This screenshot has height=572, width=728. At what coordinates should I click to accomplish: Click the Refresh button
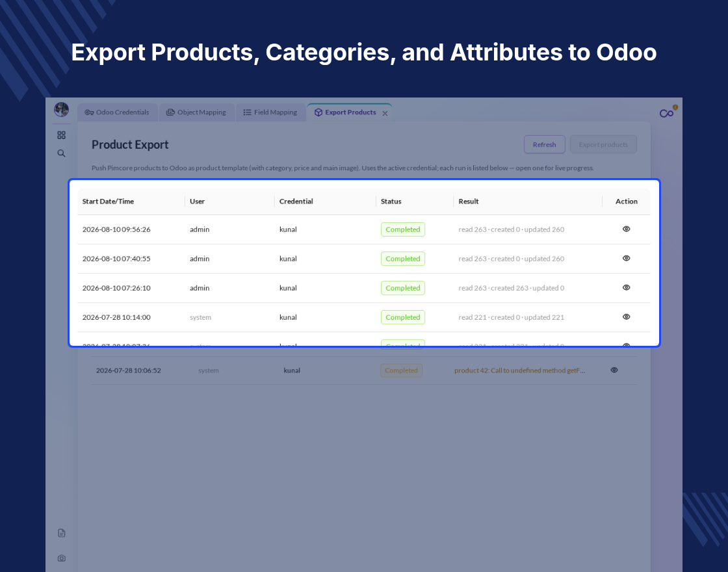click(x=545, y=144)
